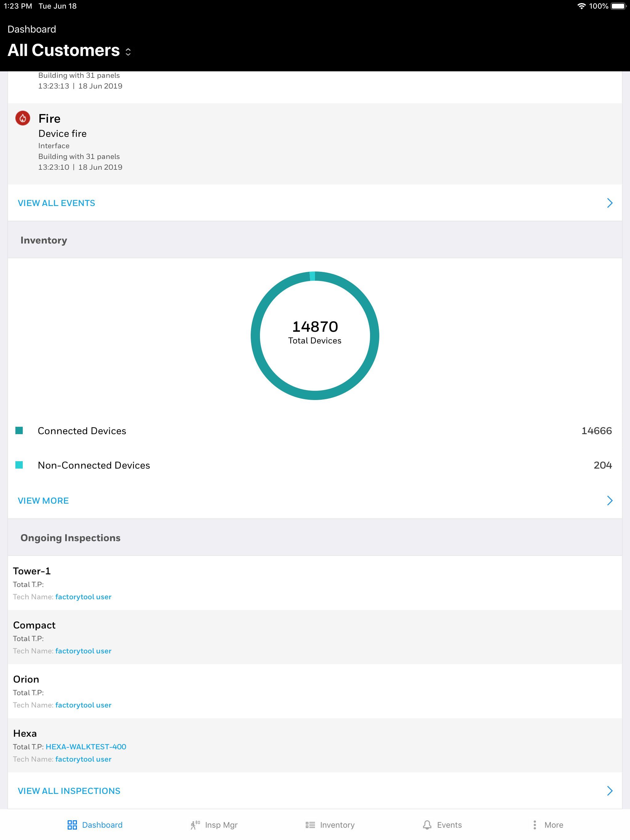
Task: Open the All Customers selector dropdown
Action: coord(70,50)
